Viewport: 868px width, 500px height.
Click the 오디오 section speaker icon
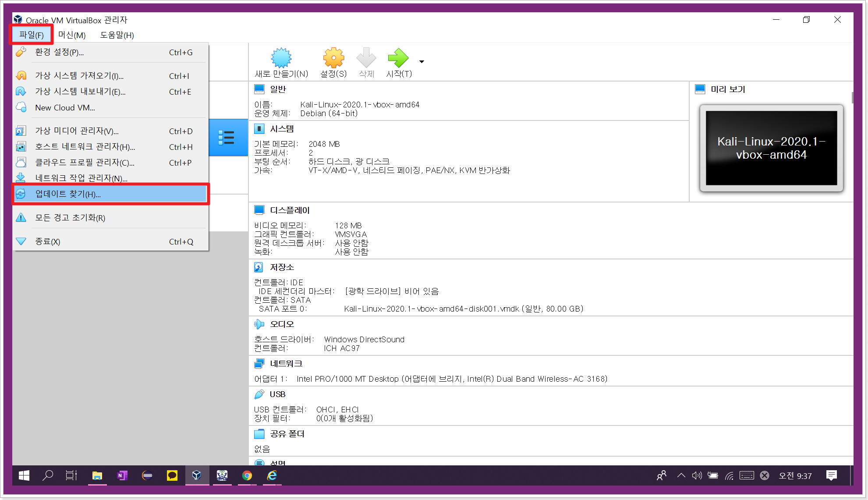(259, 324)
